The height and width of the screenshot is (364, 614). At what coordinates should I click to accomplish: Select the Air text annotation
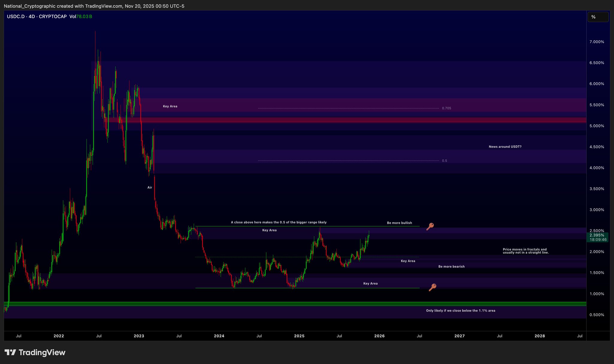150,188
